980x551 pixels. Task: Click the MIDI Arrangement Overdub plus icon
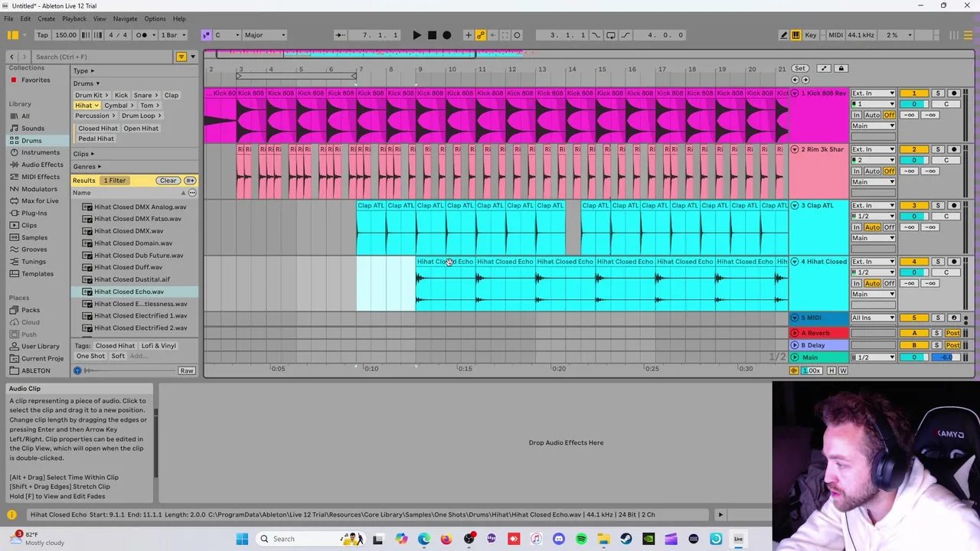(x=469, y=35)
